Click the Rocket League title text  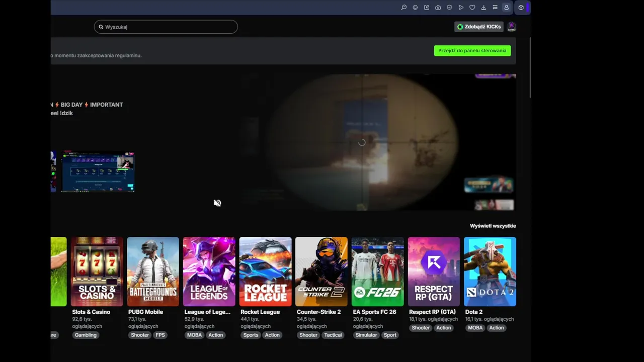tap(260, 312)
